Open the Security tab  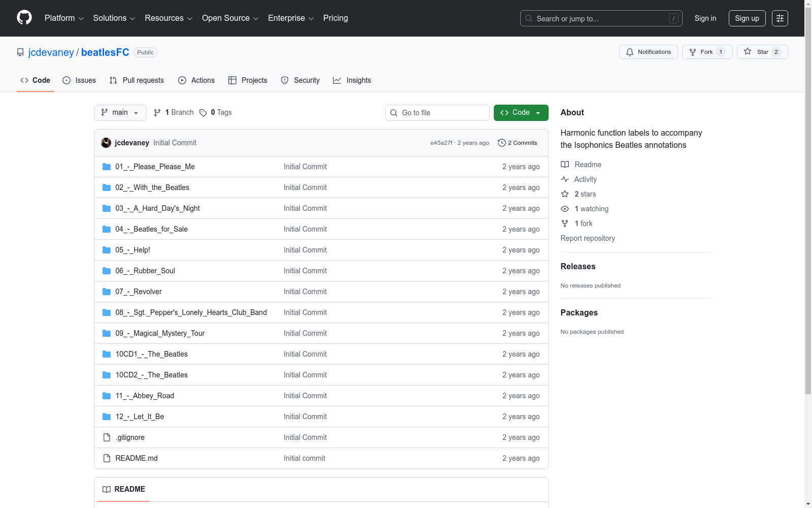point(300,80)
